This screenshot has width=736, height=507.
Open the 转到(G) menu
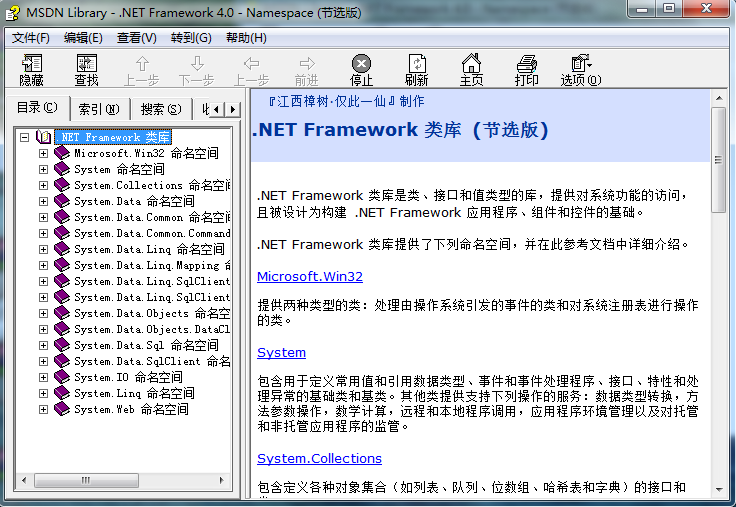191,38
